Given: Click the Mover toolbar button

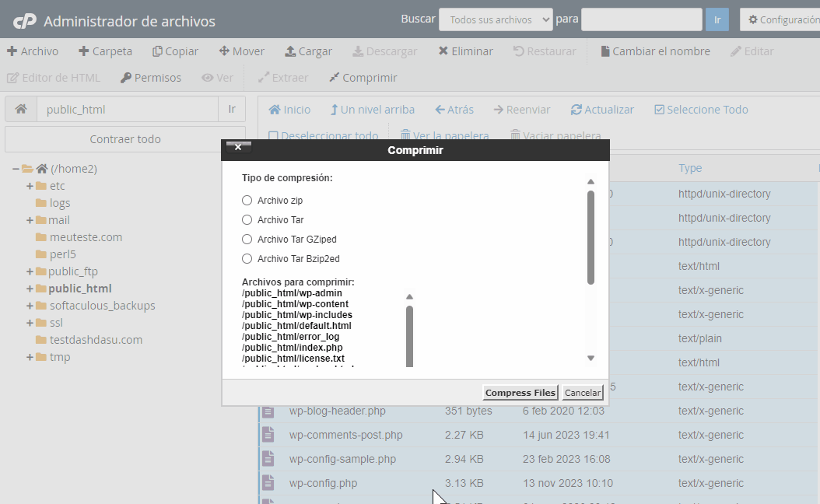Looking at the screenshot, I should tap(242, 51).
